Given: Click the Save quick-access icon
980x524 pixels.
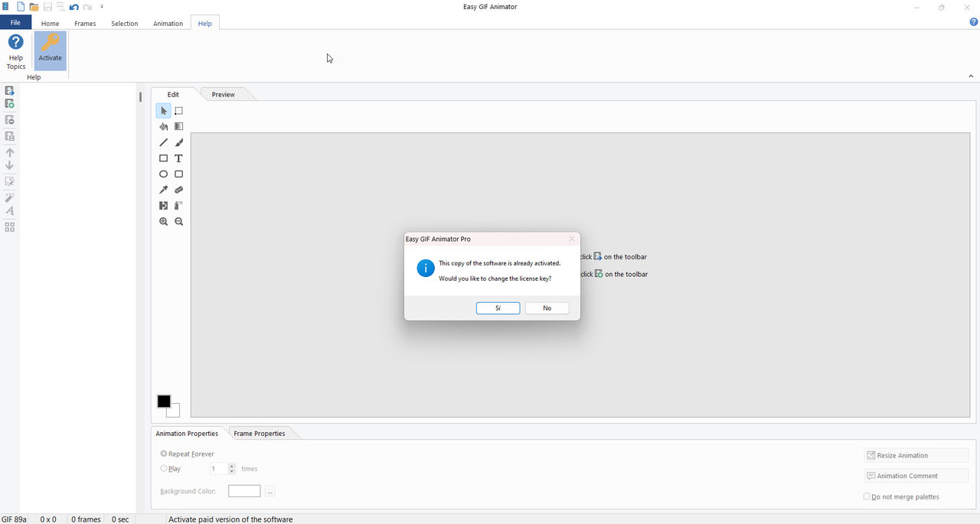Looking at the screenshot, I should click(47, 7).
